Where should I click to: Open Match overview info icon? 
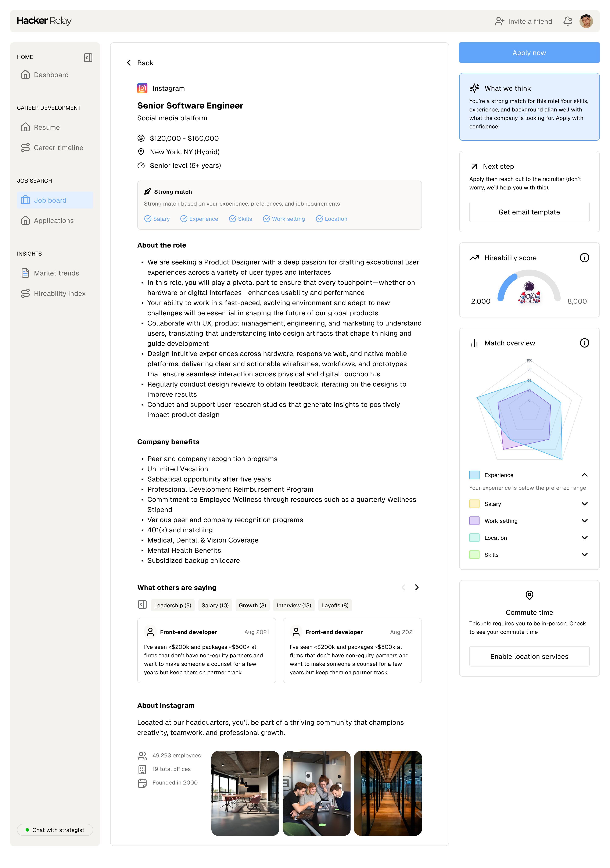pos(584,343)
